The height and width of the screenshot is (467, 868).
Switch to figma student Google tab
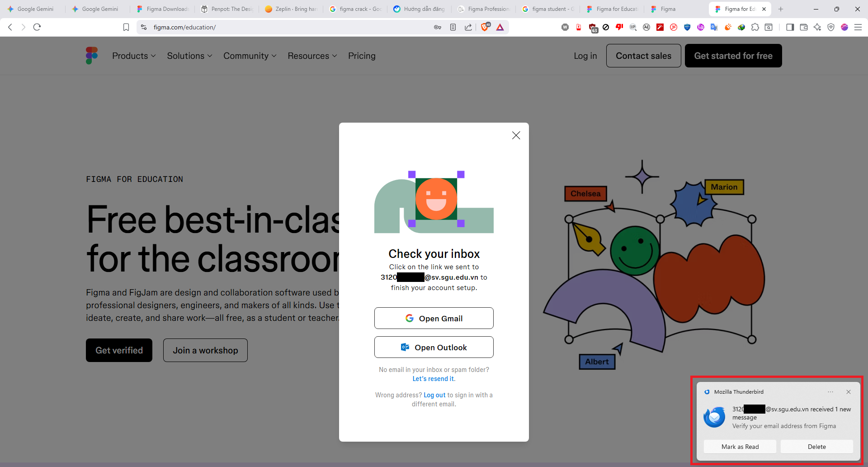[x=549, y=9]
